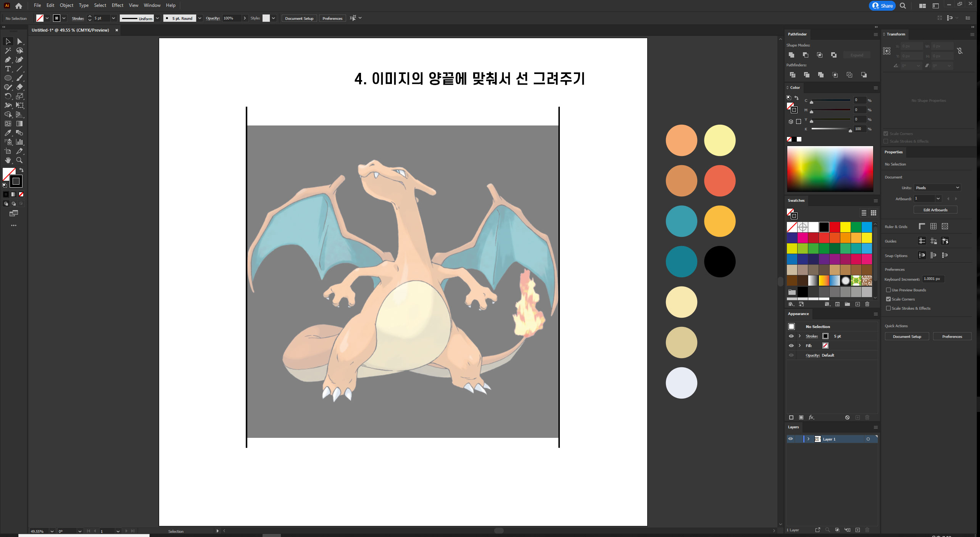Toggle Fill visibility in Appearance panel
The width and height of the screenshot is (980, 537).
point(791,346)
